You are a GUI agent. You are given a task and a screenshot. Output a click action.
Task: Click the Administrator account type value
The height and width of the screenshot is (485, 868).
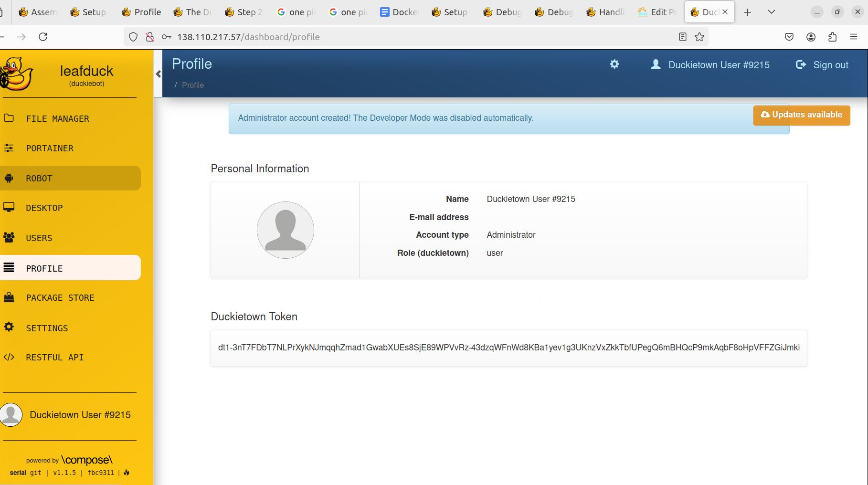511,235
